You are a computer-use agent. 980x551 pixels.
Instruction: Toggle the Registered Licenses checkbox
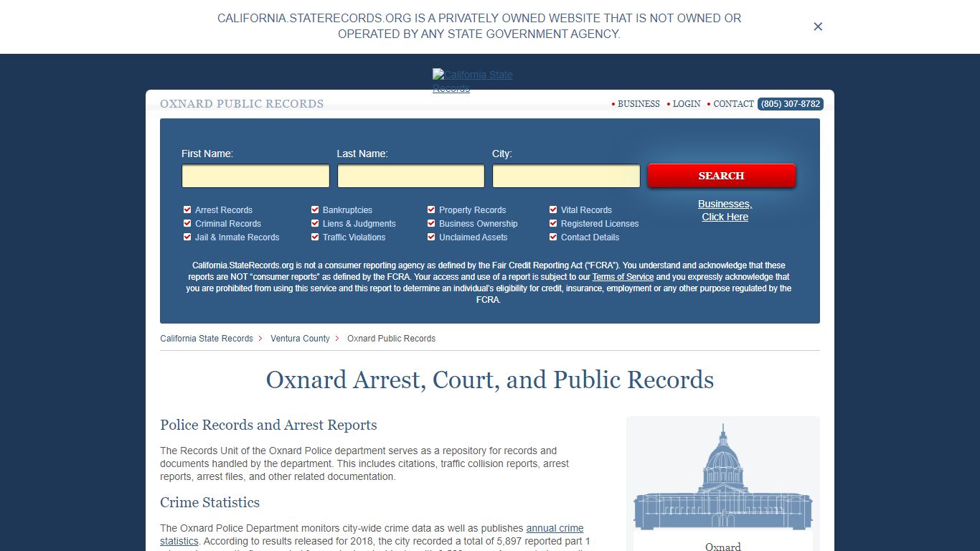pos(553,223)
